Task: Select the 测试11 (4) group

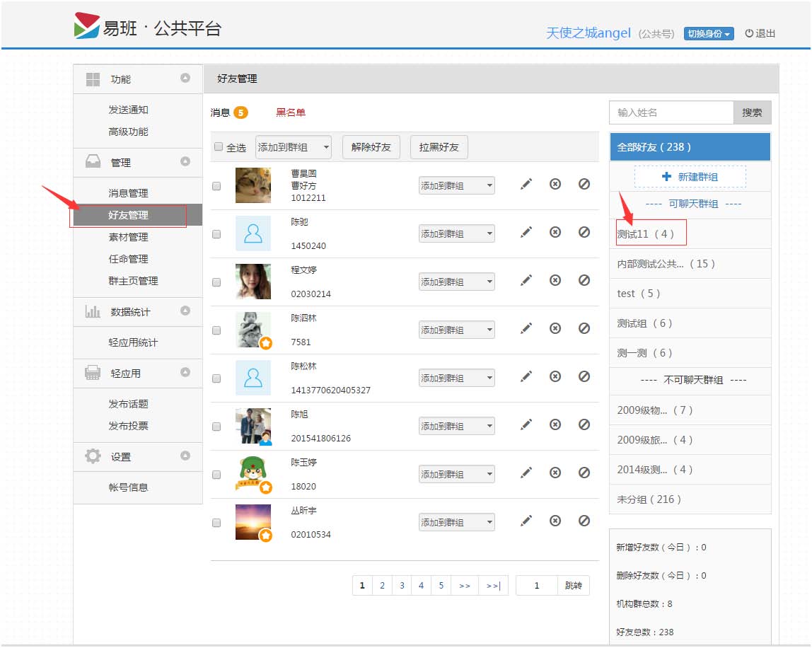Action: (646, 234)
